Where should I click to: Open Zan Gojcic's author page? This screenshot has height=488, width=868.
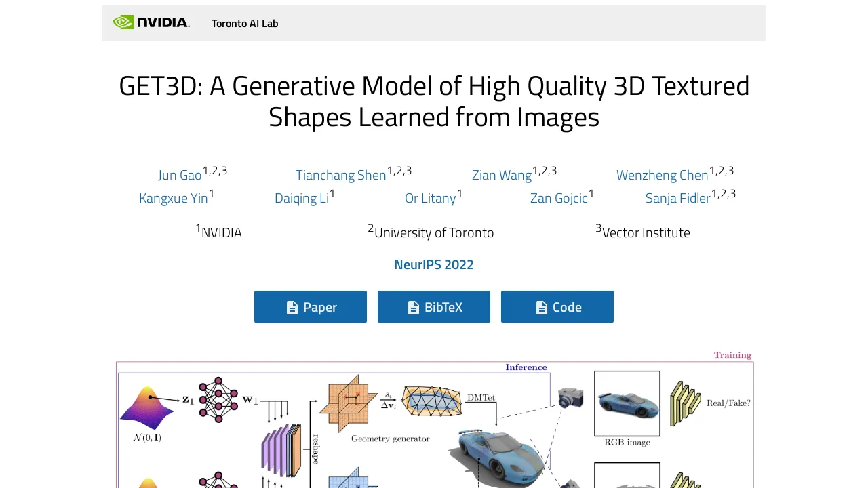coord(559,198)
